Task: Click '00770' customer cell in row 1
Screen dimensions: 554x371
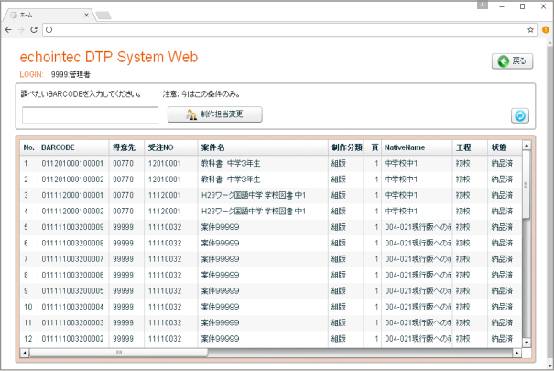Action: [x=123, y=164]
